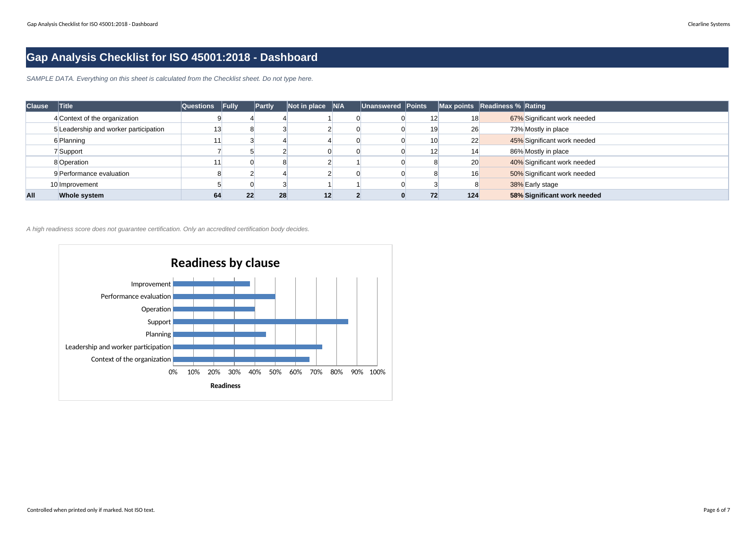Select the certification disclaimer note above the chart

168,229
